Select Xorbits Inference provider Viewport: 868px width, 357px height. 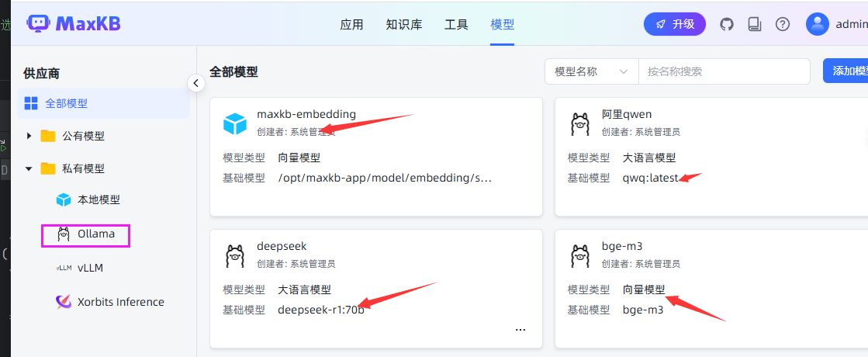pyautogui.click(x=121, y=302)
